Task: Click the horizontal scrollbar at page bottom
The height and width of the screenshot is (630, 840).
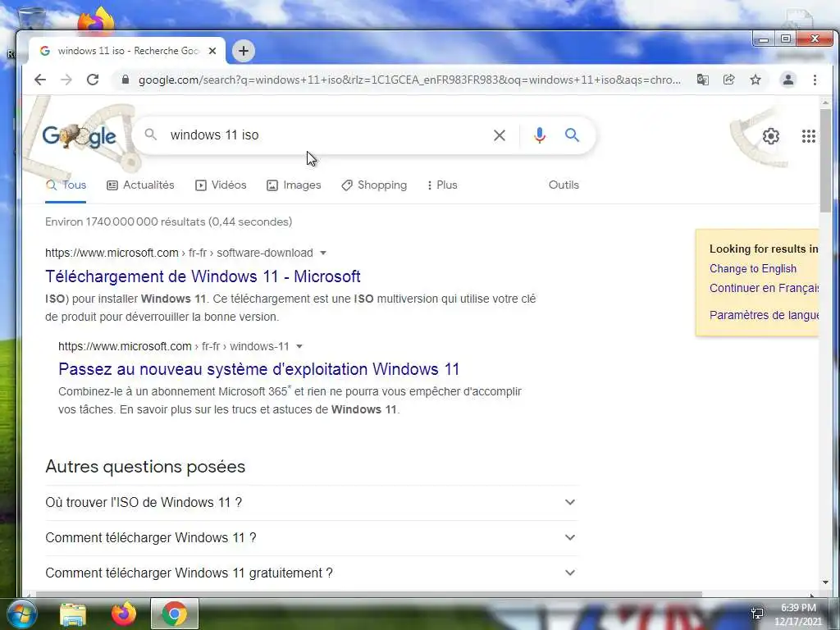Action: pyautogui.click(x=368, y=594)
